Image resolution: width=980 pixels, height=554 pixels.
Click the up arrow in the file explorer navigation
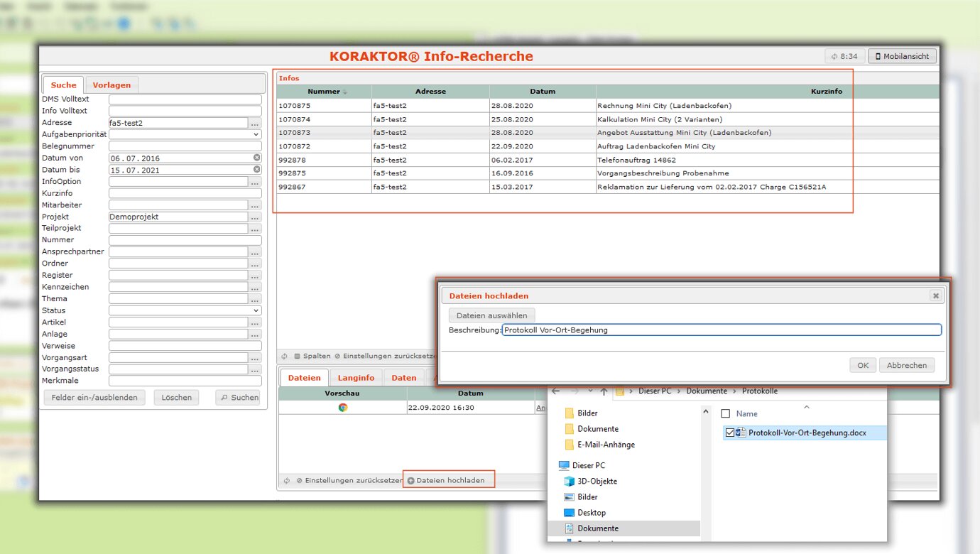point(604,391)
